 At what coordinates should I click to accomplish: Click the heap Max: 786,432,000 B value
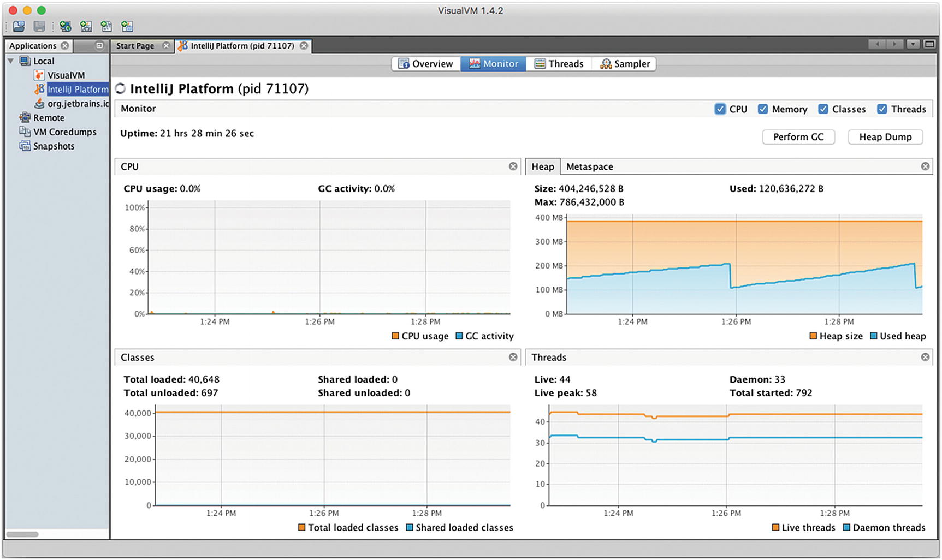pos(592,202)
